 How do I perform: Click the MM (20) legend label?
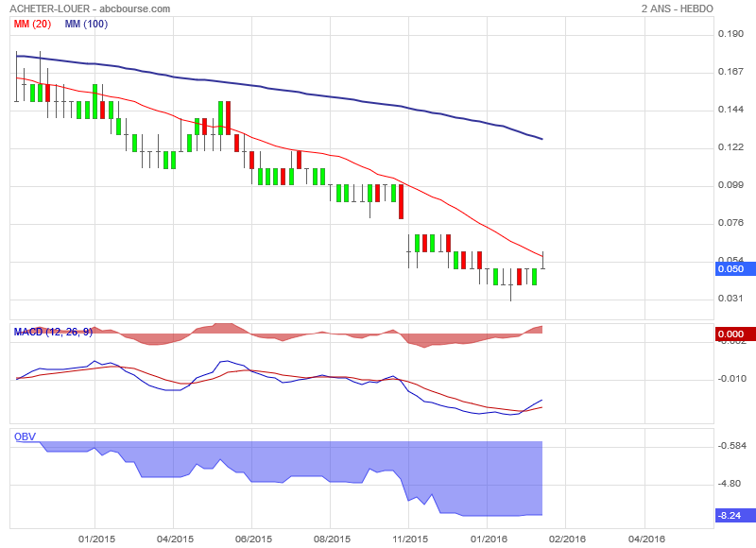[x=32, y=25]
